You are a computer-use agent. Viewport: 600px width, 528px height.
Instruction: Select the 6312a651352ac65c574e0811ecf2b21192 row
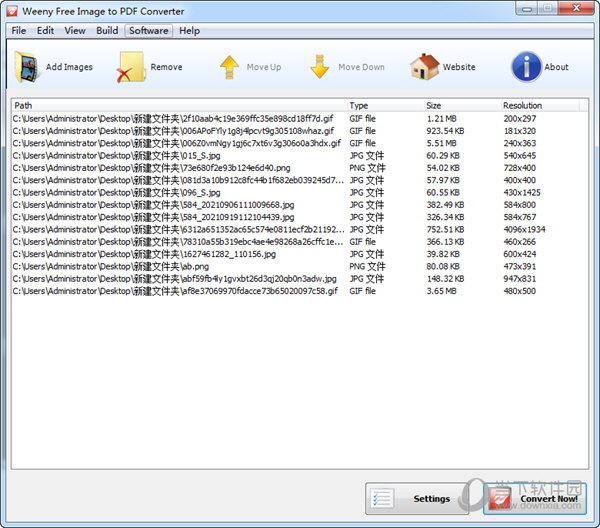pos(299,230)
